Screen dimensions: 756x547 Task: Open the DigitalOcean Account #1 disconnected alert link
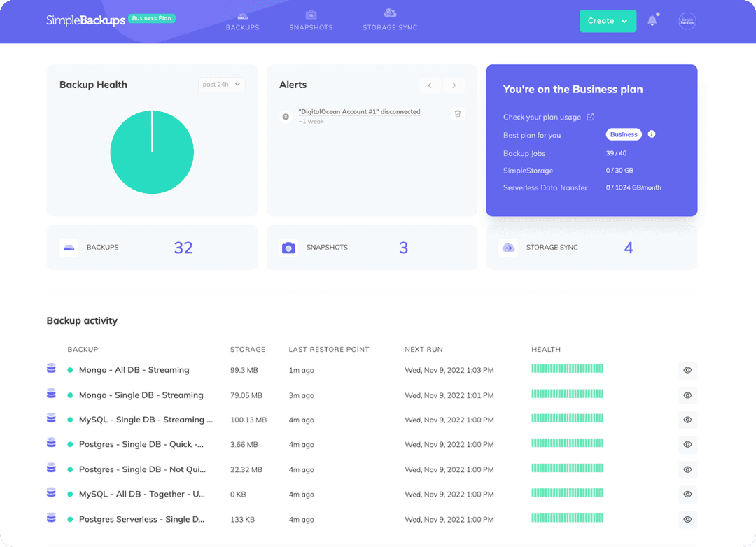point(359,111)
